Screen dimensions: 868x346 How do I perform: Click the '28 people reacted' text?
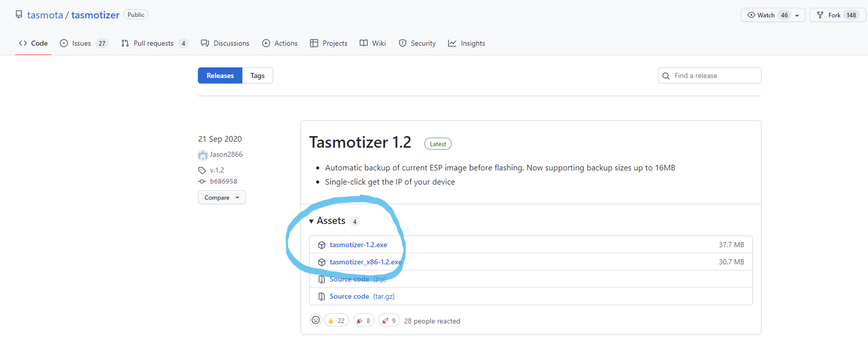point(432,321)
